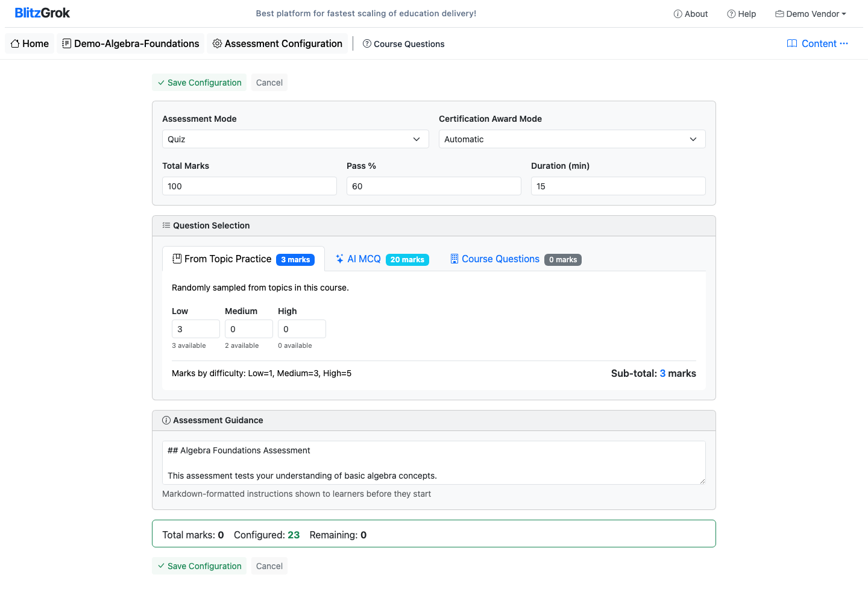
Task: Click the Course Questions question-mark icon
Action: click(x=367, y=43)
